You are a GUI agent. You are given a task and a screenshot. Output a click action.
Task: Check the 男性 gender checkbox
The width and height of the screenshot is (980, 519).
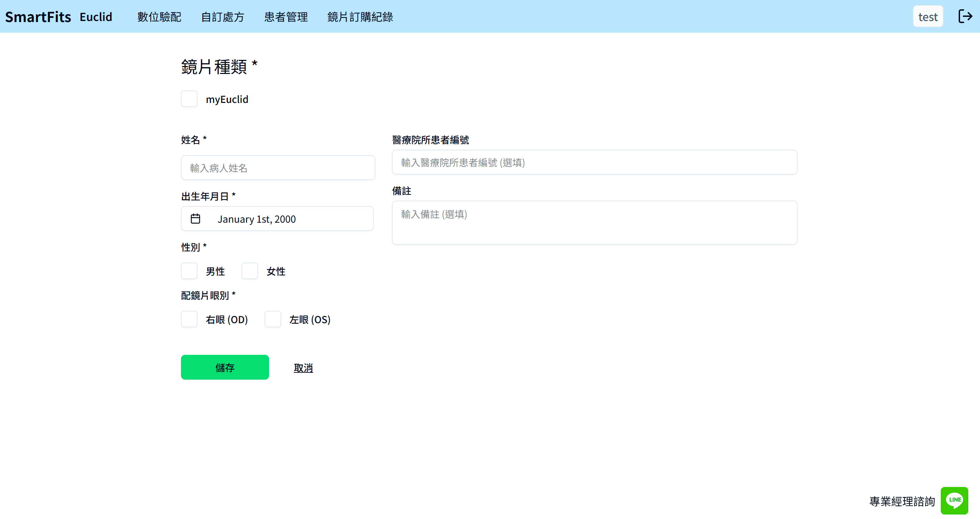(x=189, y=271)
